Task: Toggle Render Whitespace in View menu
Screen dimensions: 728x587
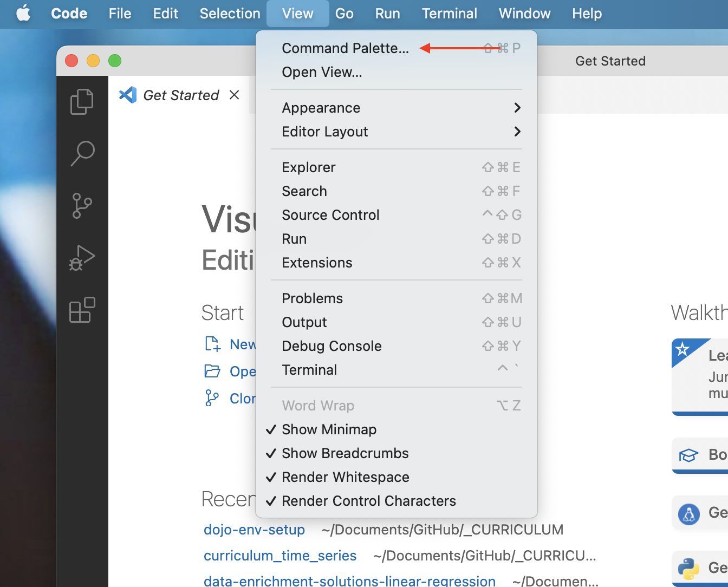Action: click(x=396, y=477)
